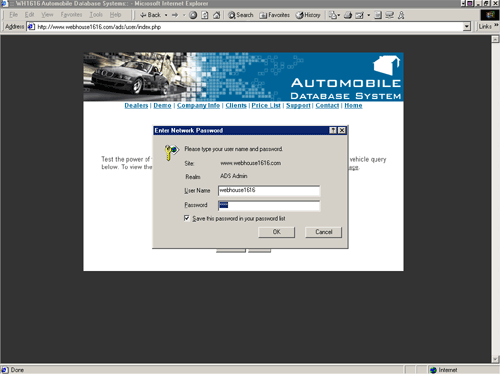Stop page loading with Stop icon
This screenshot has width=500, height=374.
coord(193,15)
